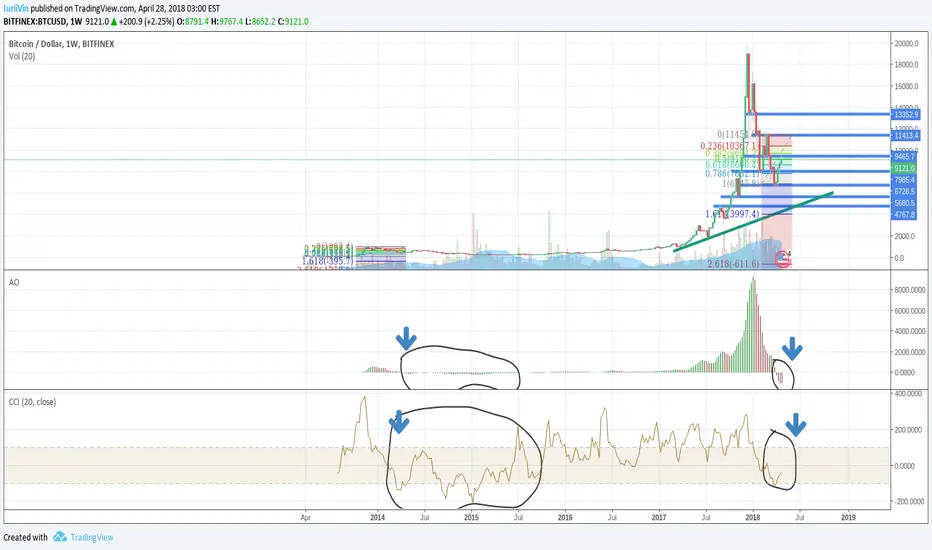This screenshot has height=550, width=932.
Task: Click the CCI (20, close) indicator label
Action: click(x=32, y=402)
